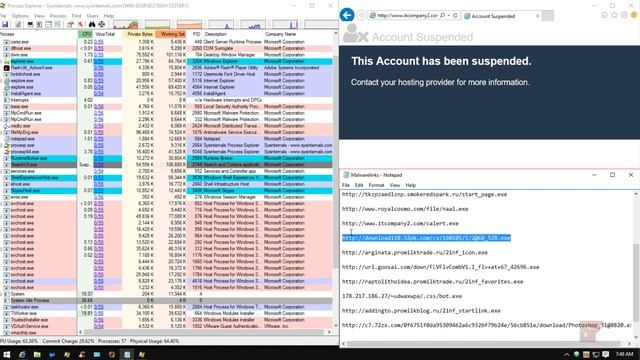Click the Windows Start button
Image resolution: width=640 pixels, height=360 pixels.
[x=7, y=354]
